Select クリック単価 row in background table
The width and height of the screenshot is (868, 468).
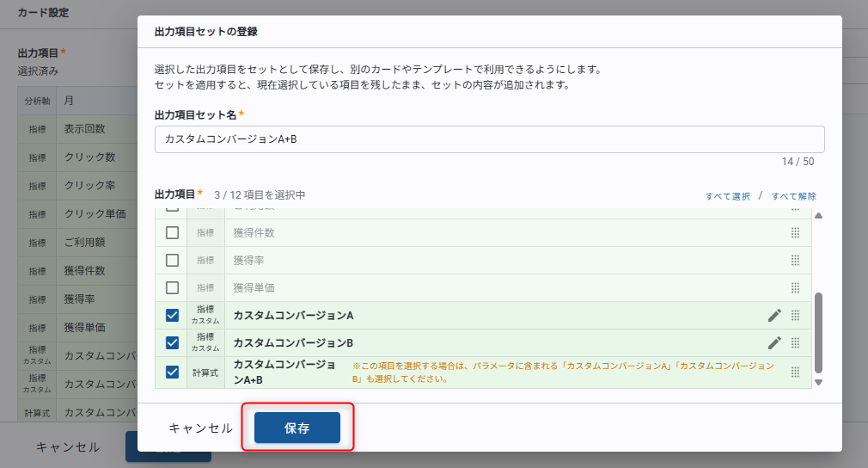77,214
